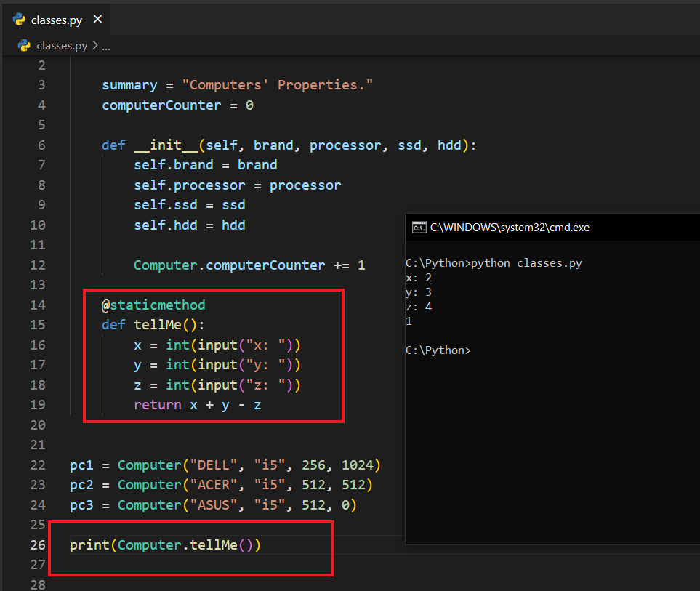Viewport: 700px width, 591px height.
Task: Click the print call on line 26
Action: (89, 544)
